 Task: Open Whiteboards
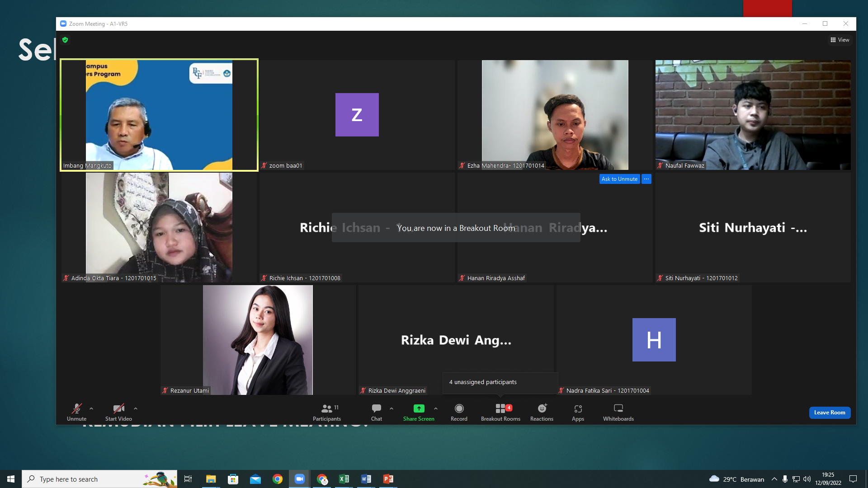pos(618,412)
